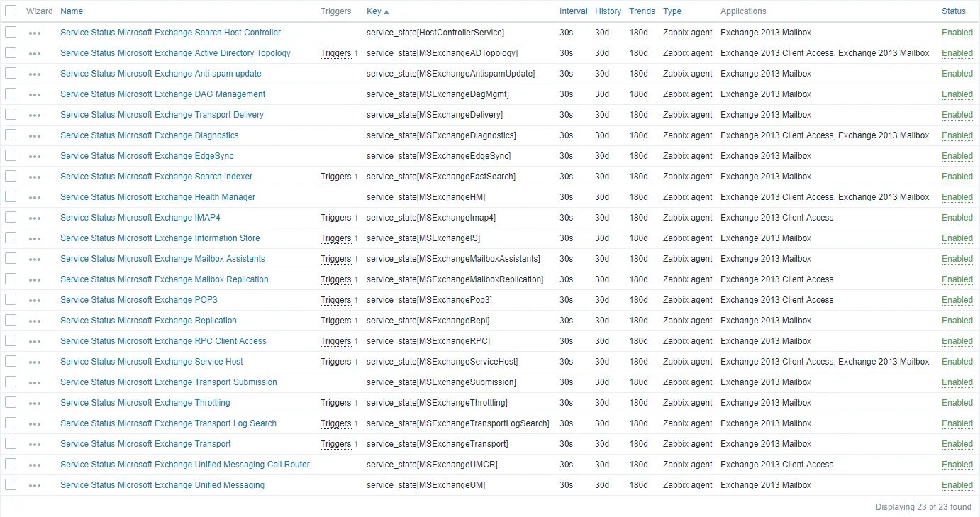Open wizard dots for Health Manager item
The height and width of the screenshot is (517, 980).
click(35, 198)
